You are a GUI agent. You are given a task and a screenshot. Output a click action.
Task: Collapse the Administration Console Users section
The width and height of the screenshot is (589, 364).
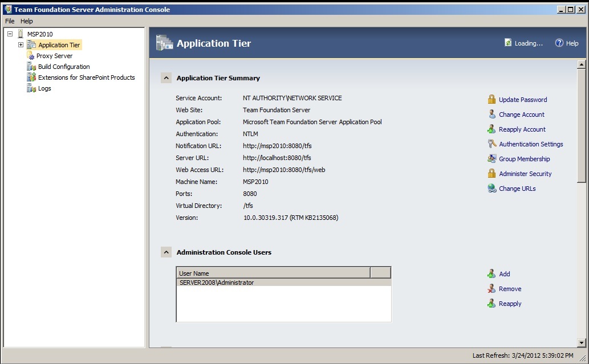coord(166,252)
